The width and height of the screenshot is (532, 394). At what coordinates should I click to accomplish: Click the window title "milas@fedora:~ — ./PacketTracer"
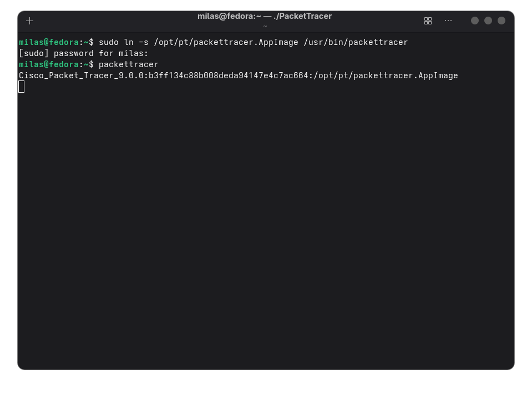265,16
